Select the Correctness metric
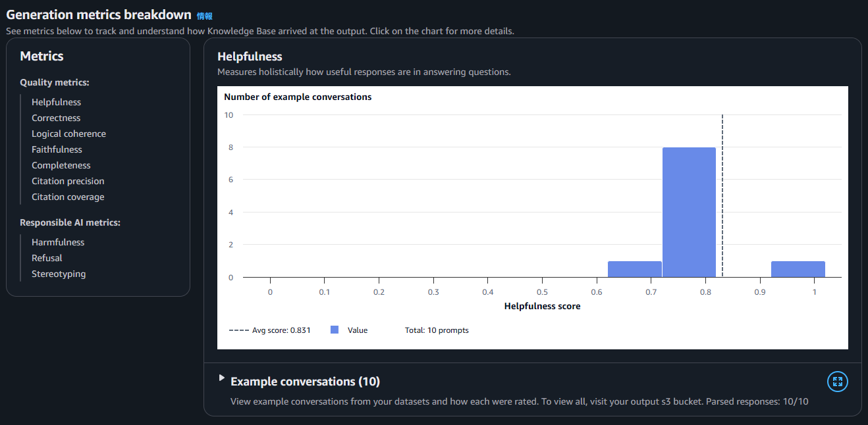Screen dimensions: 868x425 [56, 118]
